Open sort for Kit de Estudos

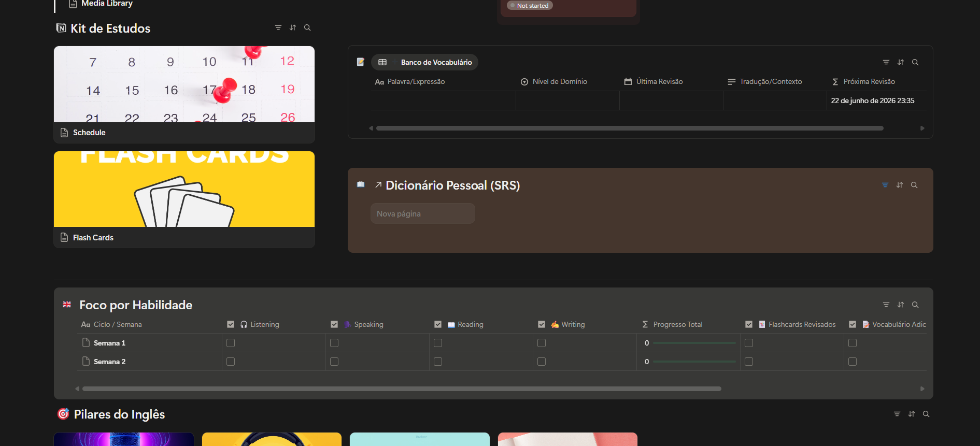pyautogui.click(x=293, y=27)
